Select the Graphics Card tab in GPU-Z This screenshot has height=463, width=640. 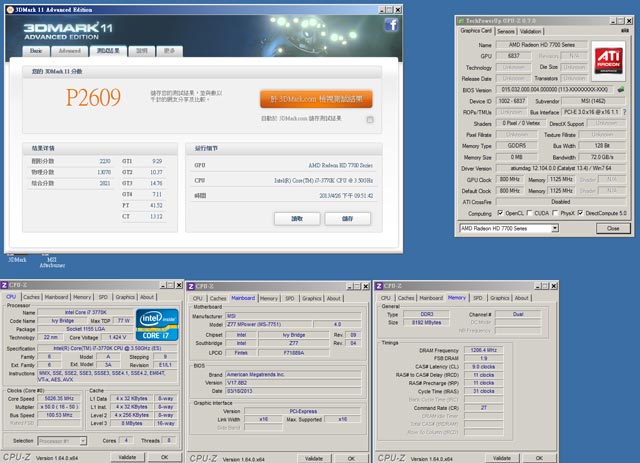click(476, 31)
